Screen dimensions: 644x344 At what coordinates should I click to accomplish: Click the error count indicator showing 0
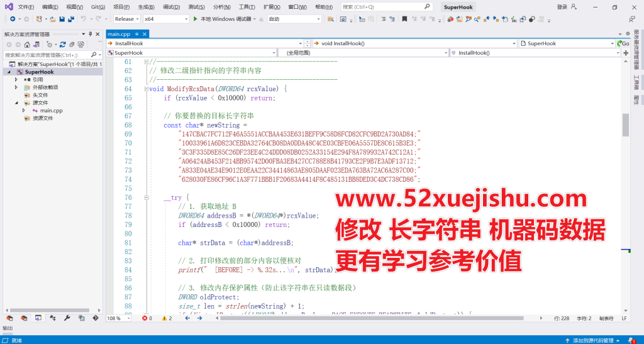[x=147, y=318]
